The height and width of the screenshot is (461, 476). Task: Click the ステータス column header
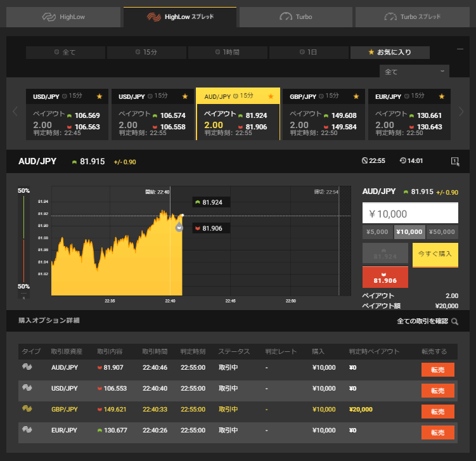click(x=234, y=352)
